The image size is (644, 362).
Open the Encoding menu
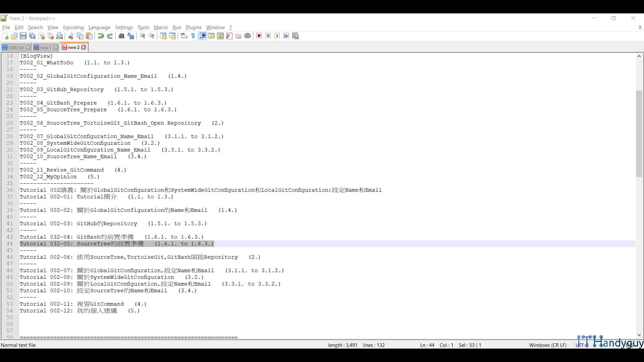tap(73, 27)
